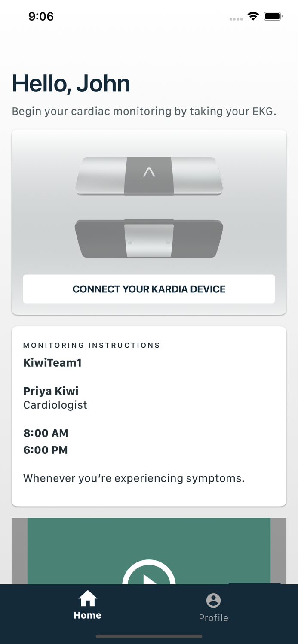Select cardiologist Priya Kiwi
This screenshot has width=298, height=644.
tap(51, 391)
